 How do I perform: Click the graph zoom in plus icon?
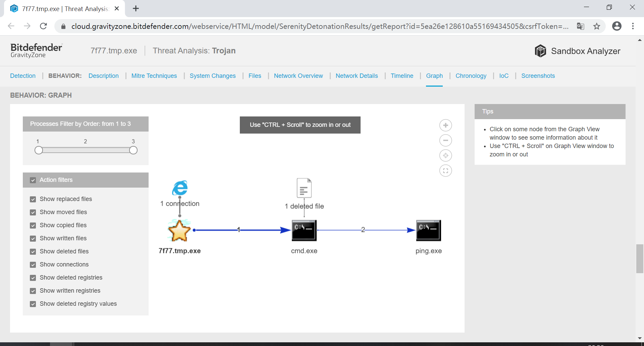445,125
